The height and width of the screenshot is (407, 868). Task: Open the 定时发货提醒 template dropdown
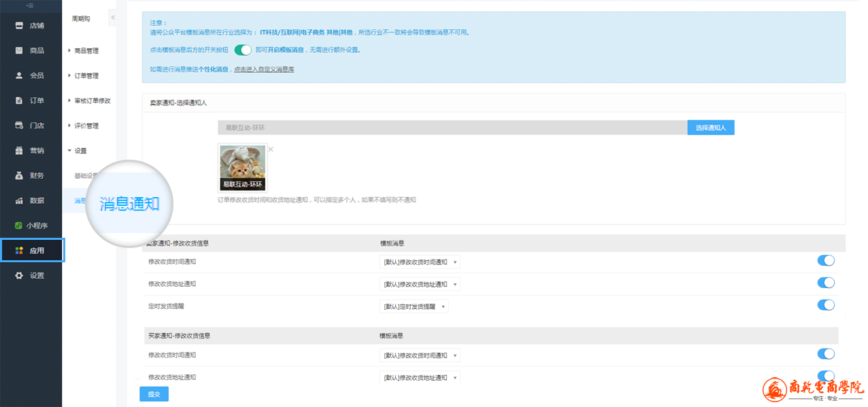[414, 306]
